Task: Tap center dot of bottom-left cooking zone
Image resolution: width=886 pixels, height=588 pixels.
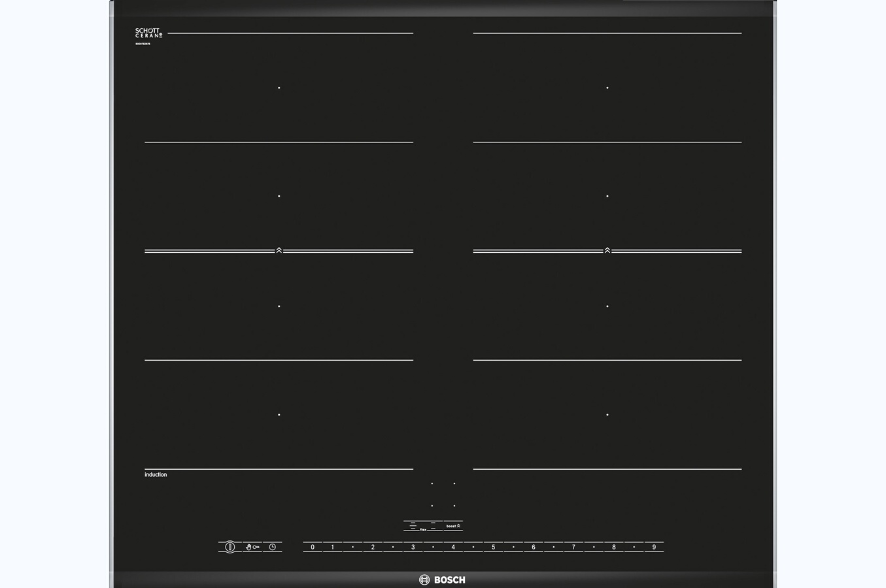Action: (x=279, y=415)
